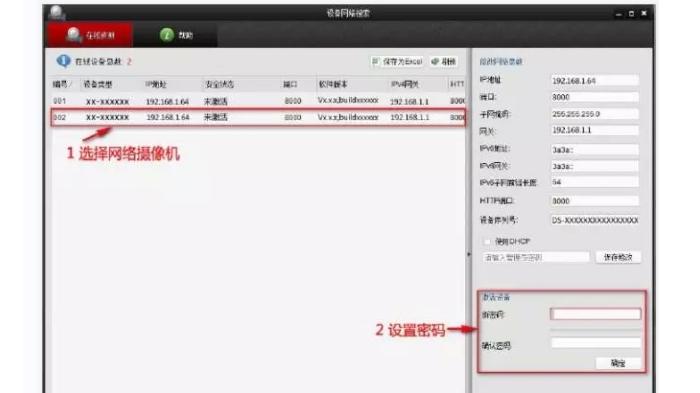Edit the 端口 field in the network parameters panel
This screenshot has height=393, width=700.
(594, 97)
